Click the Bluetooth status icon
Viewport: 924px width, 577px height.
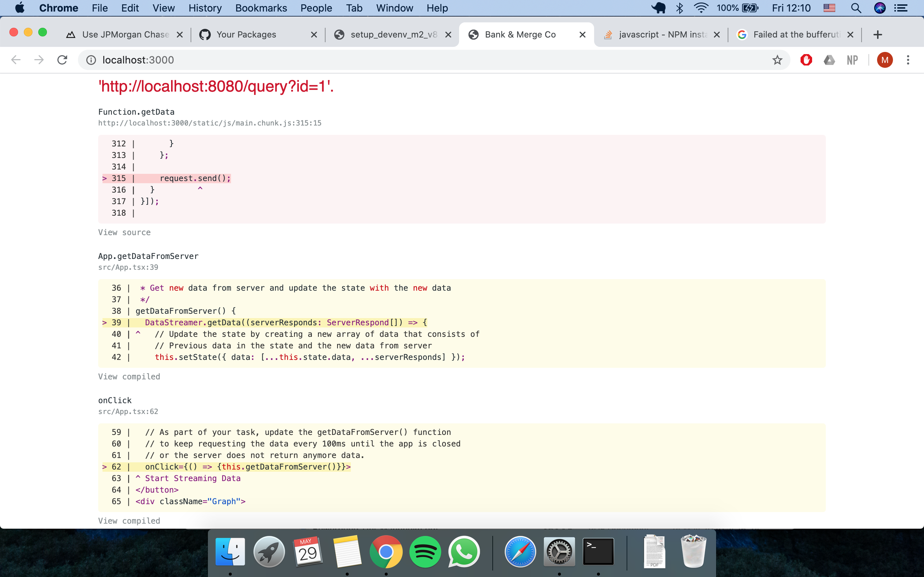(x=680, y=8)
